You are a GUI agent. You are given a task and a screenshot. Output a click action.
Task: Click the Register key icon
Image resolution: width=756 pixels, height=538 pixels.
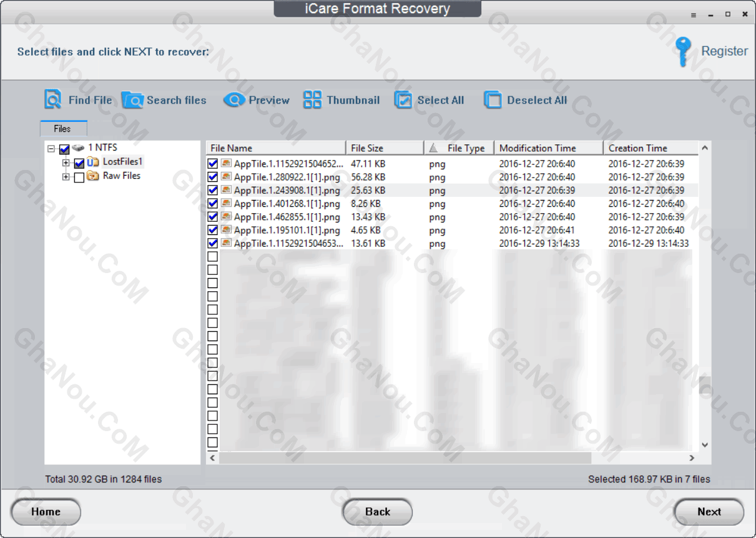[684, 51]
